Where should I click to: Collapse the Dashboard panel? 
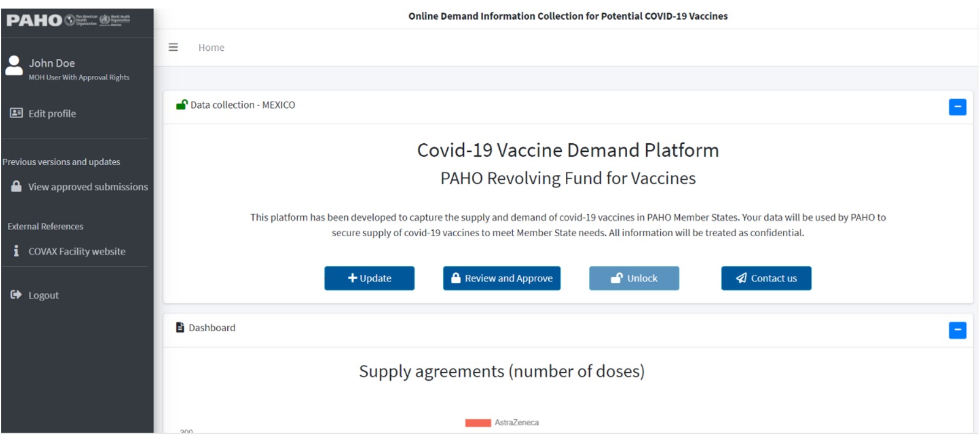coord(957,331)
